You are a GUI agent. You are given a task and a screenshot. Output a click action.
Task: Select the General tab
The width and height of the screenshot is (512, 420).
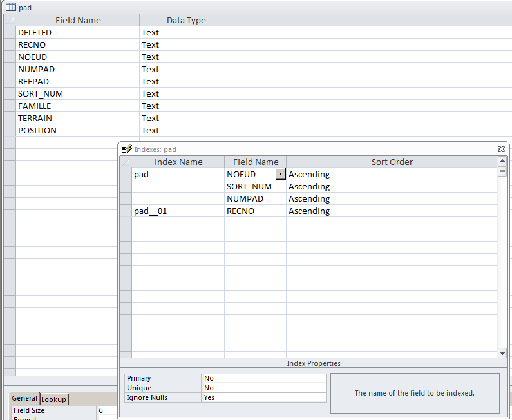24,399
